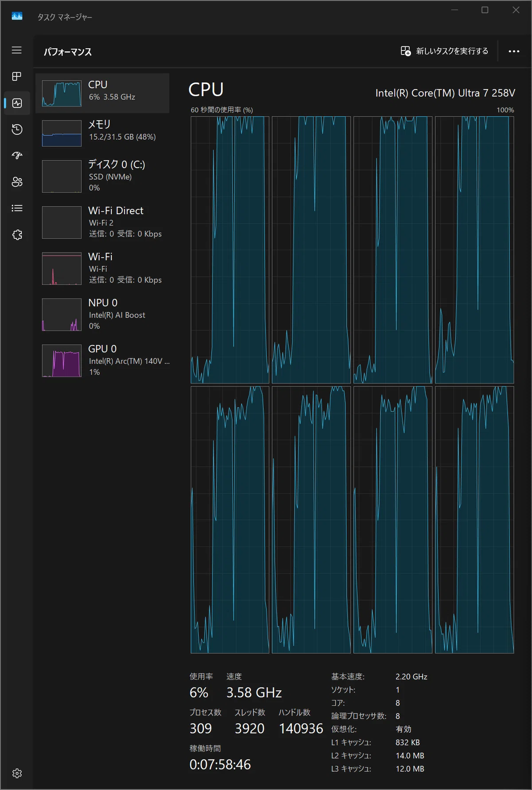Image resolution: width=532 pixels, height=790 pixels.
Task: Select the ディスク 0 (C:) entry
Action: (x=102, y=176)
